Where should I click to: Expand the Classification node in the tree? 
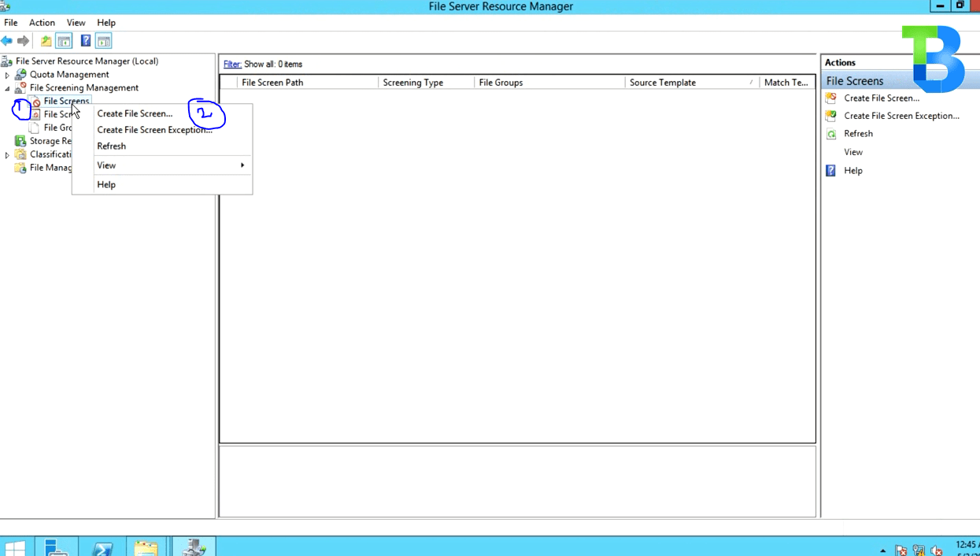pos(6,154)
